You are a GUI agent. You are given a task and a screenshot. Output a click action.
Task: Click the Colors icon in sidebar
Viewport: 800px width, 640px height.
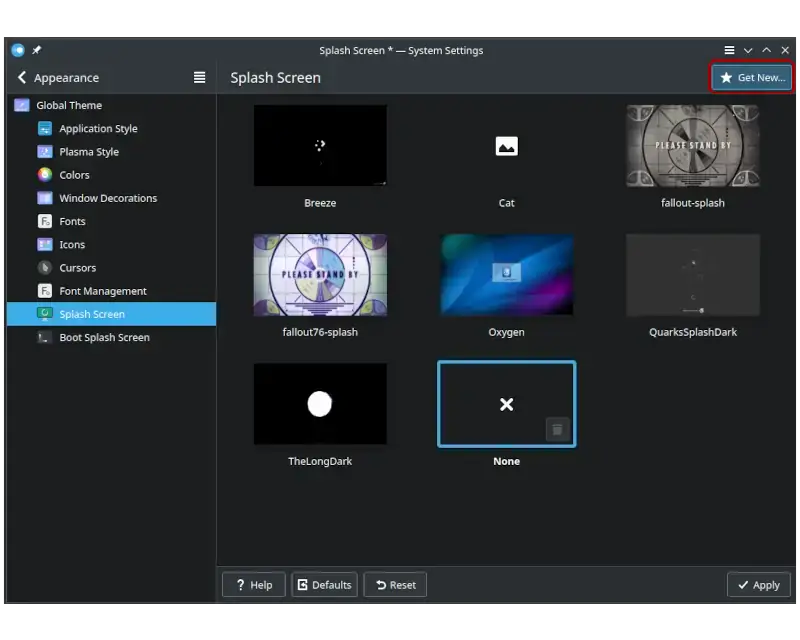[45, 175]
